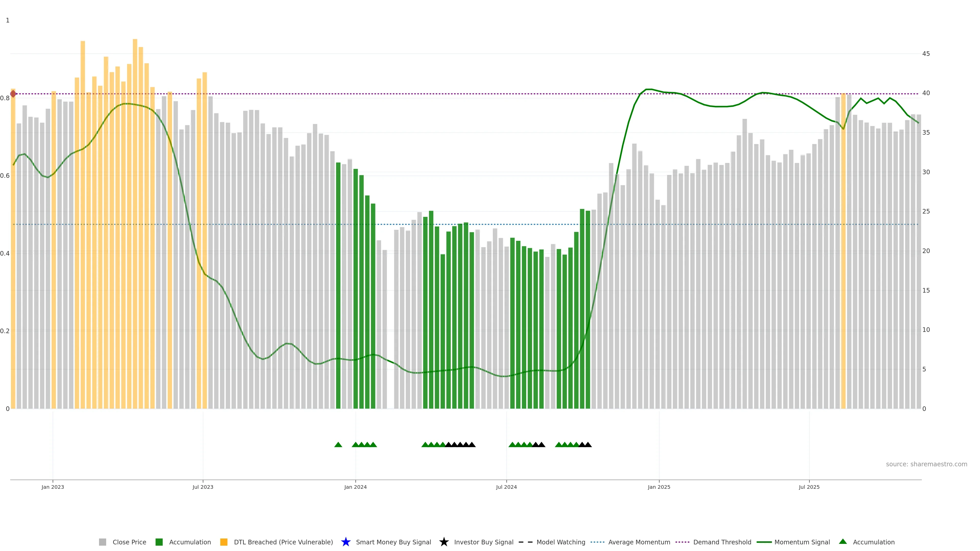Click the Demand Threshold purple dotted icon
The height and width of the screenshot is (551, 980).
[682, 542]
